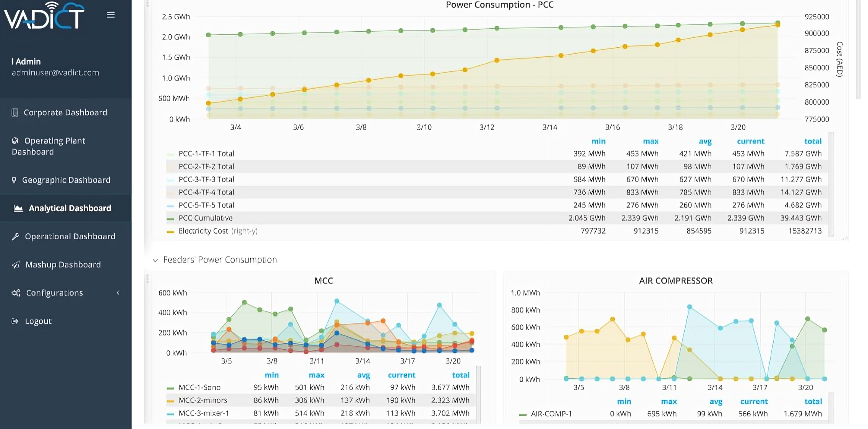Hide the Electricity Cost series
This screenshot has width=868, height=429.
(x=203, y=231)
